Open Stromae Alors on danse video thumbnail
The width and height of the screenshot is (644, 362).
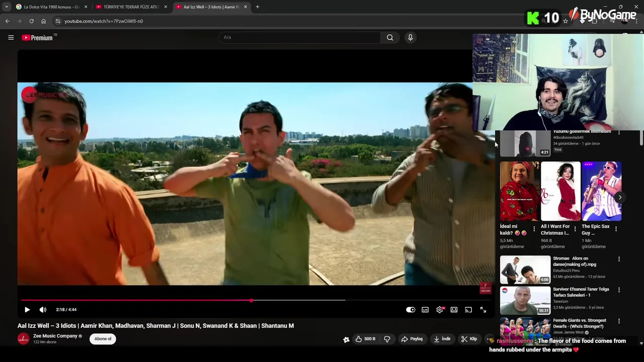click(525, 269)
